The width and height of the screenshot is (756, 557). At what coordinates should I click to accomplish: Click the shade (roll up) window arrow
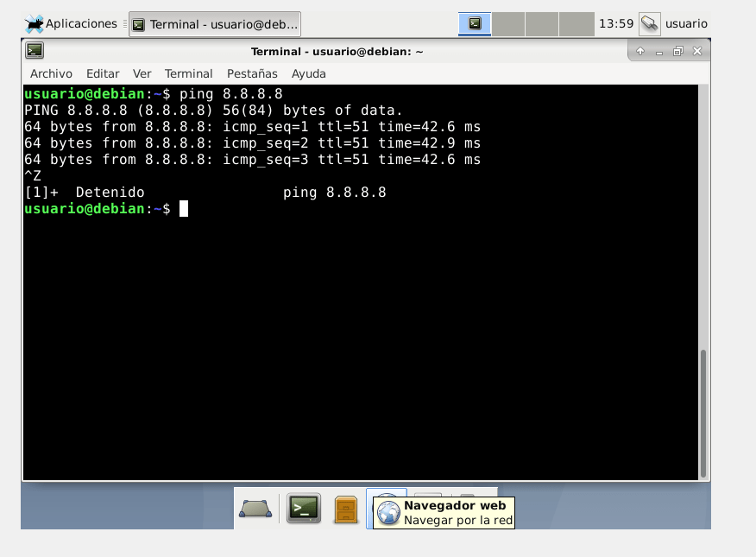coord(640,51)
